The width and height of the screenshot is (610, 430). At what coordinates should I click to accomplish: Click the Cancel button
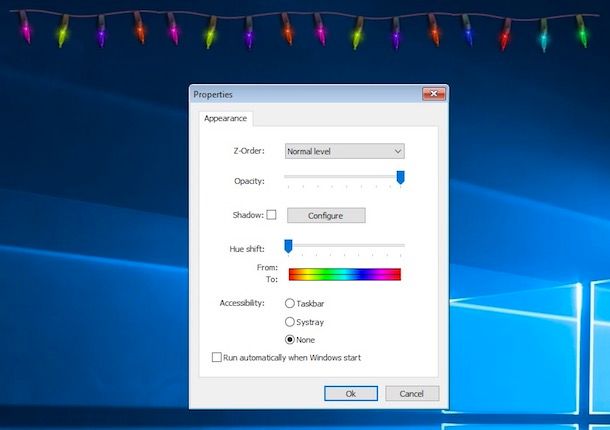412,393
